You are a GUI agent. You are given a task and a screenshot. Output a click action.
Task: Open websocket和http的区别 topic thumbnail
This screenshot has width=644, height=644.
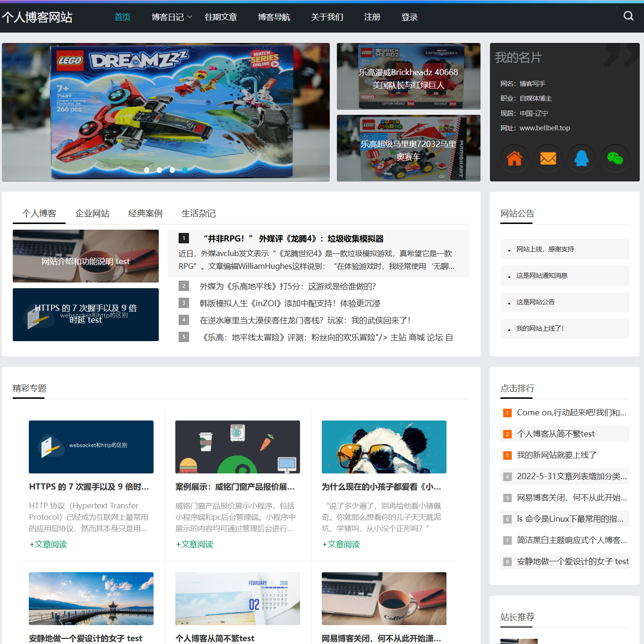pyautogui.click(x=91, y=447)
